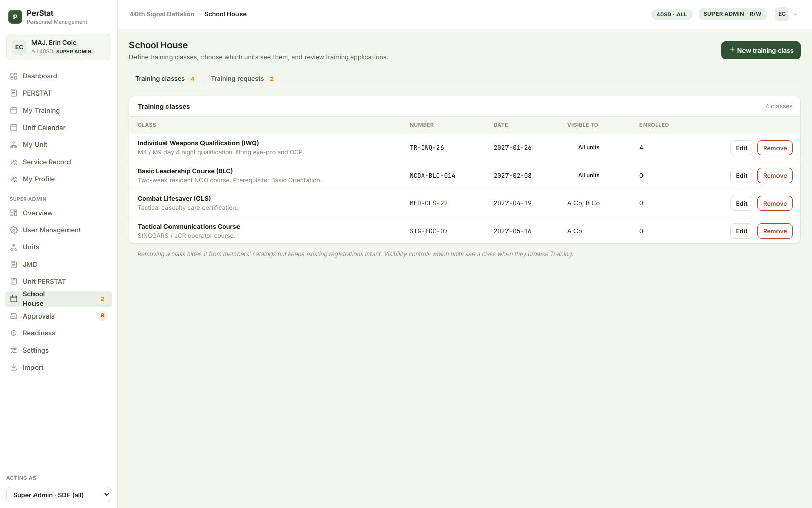Click the SUPER ADMIN · R/W badge
This screenshot has width=812, height=508.
pos(732,14)
